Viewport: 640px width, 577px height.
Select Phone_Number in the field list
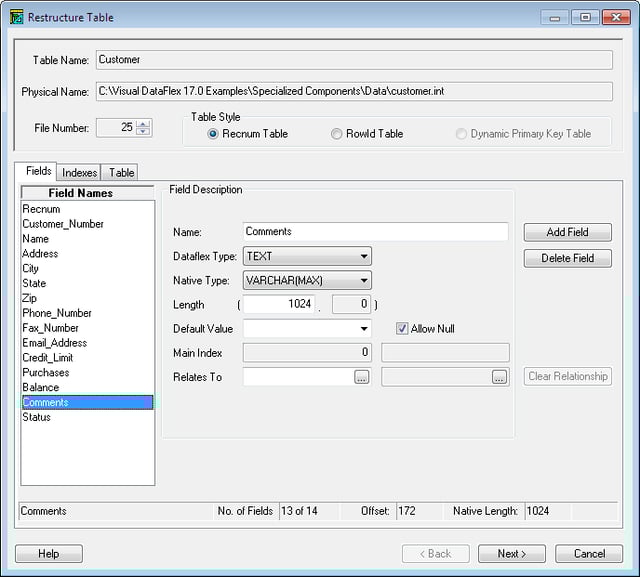88,313
